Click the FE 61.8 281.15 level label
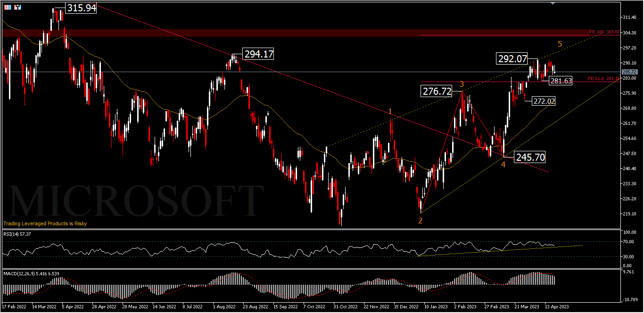The height and width of the screenshot is (313, 644). (603, 78)
